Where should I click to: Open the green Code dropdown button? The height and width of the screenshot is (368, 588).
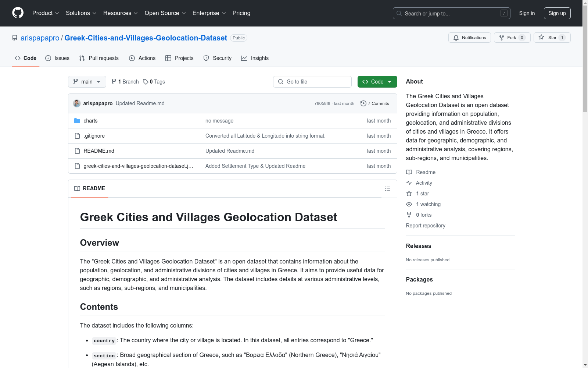[377, 82]
